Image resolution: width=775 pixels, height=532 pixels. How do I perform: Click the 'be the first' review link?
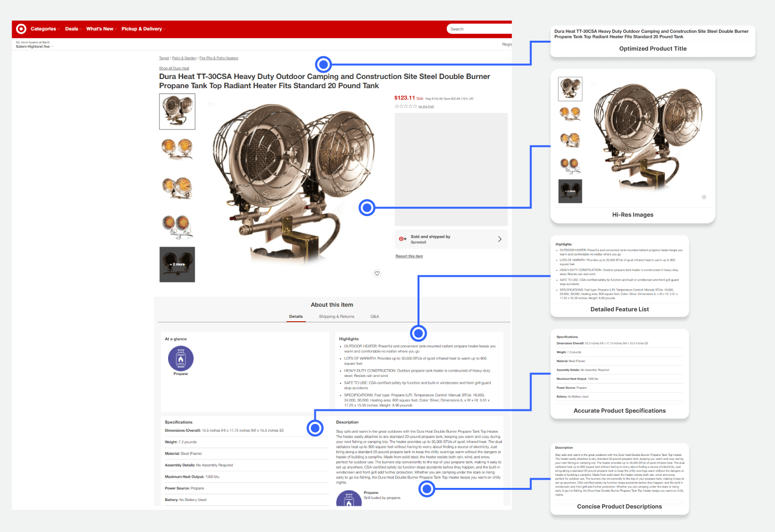tap(426, 107)
